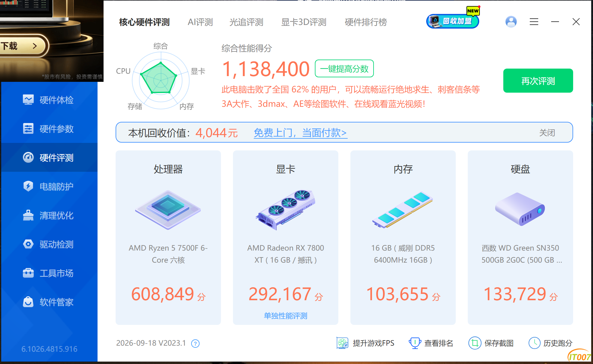Open the hamburger main menu icon
593x364 pixels.
point(534,22)
